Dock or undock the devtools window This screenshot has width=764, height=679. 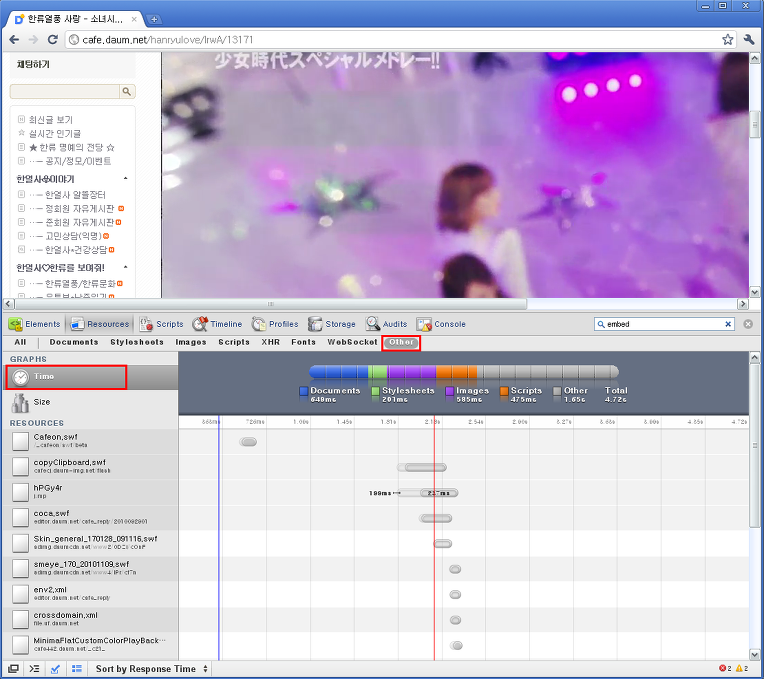13,669
